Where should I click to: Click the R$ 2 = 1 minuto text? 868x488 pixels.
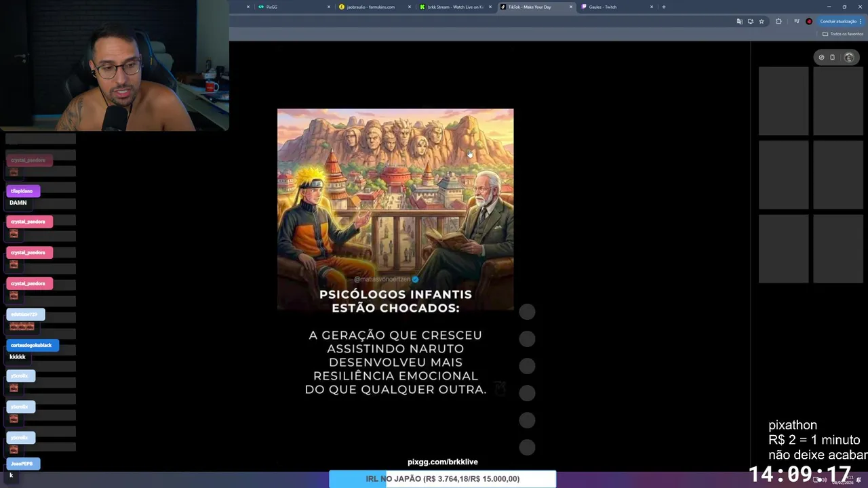coord(814,440)
